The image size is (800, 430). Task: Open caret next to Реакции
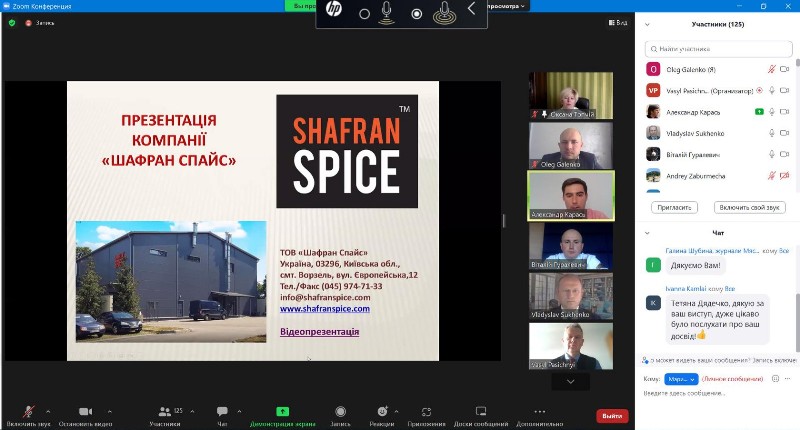pos(396,411)
